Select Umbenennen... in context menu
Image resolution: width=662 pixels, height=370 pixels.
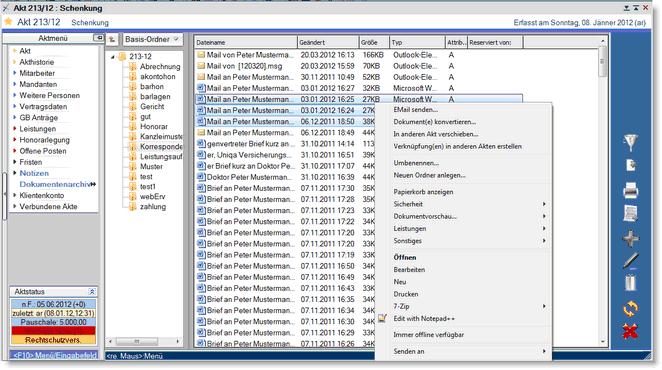coord(416,163)
